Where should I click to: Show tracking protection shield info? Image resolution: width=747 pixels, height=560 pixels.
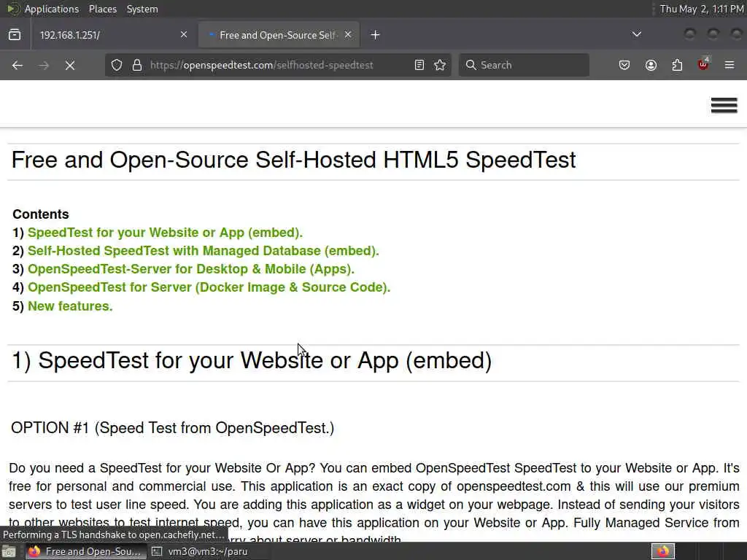[x=117, y=65]
